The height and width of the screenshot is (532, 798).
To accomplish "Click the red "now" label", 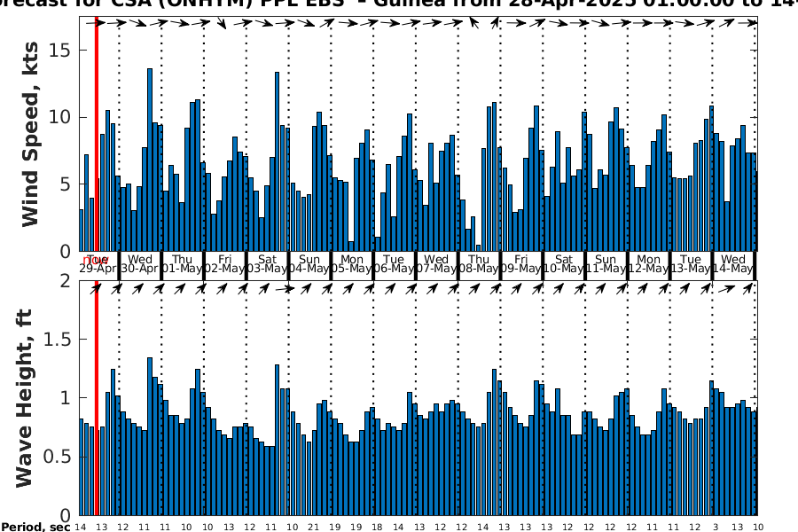I will point(95,261).
